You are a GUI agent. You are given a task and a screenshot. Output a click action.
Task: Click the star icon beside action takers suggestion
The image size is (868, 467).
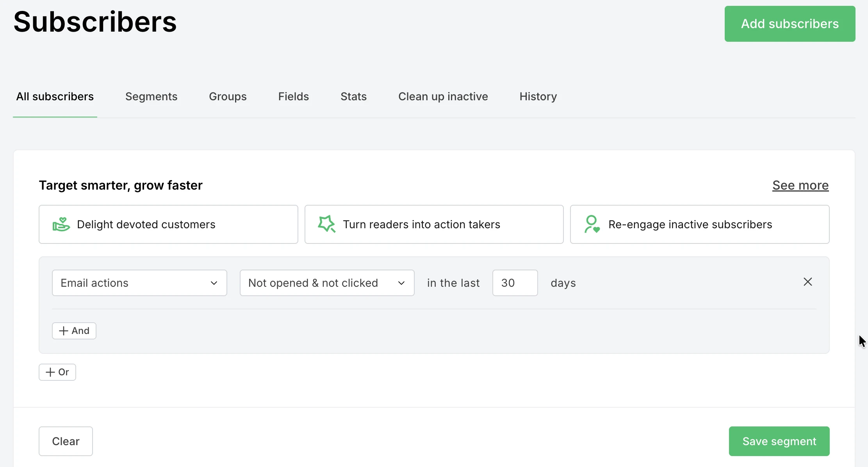[326, 224]
